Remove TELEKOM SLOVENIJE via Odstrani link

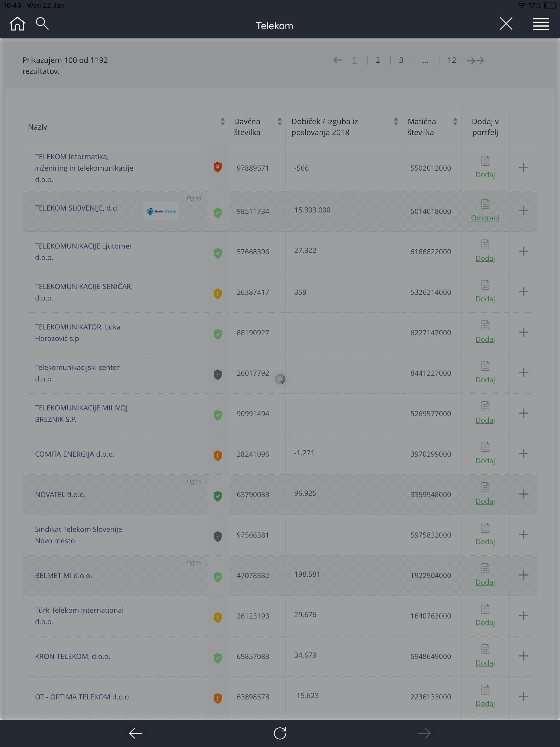(485, 218)
